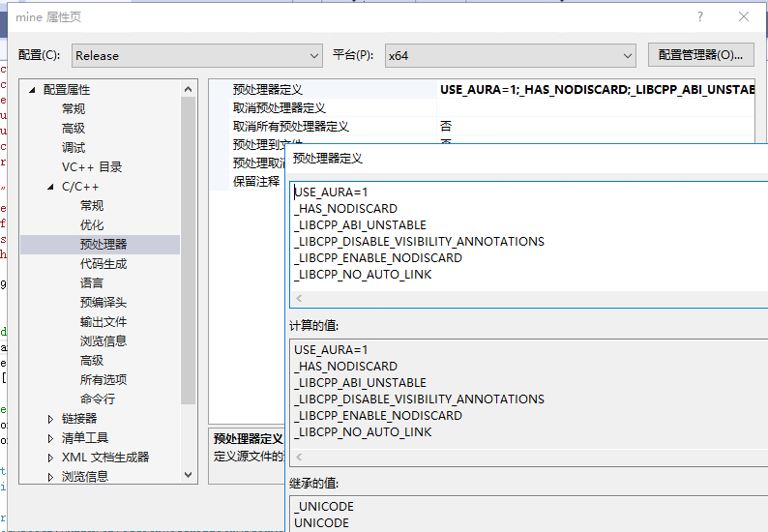The height and width of the screenshot is (532, 768).
Task: Click UNICODE in 继承的值 list
Action: click(x=321, y=522)
